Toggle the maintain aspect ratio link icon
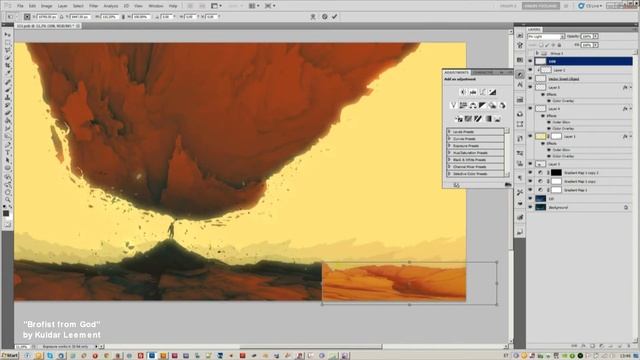Image resolution: width=640 pixels, height=360 pixels. [123, 17]
